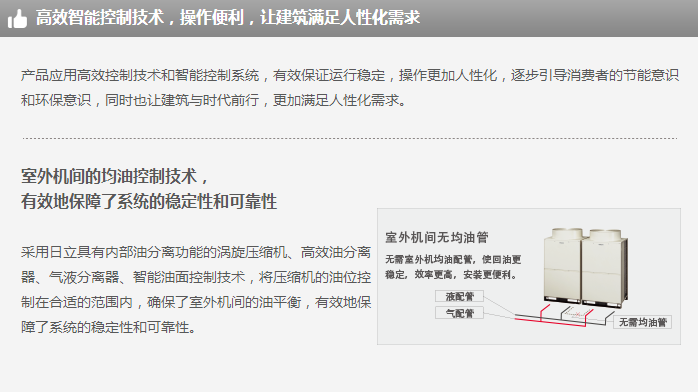698x392 pixels.
Task: Click the paragraph starting 采用日立具有内部油分离功能
Action: point(196,290)
